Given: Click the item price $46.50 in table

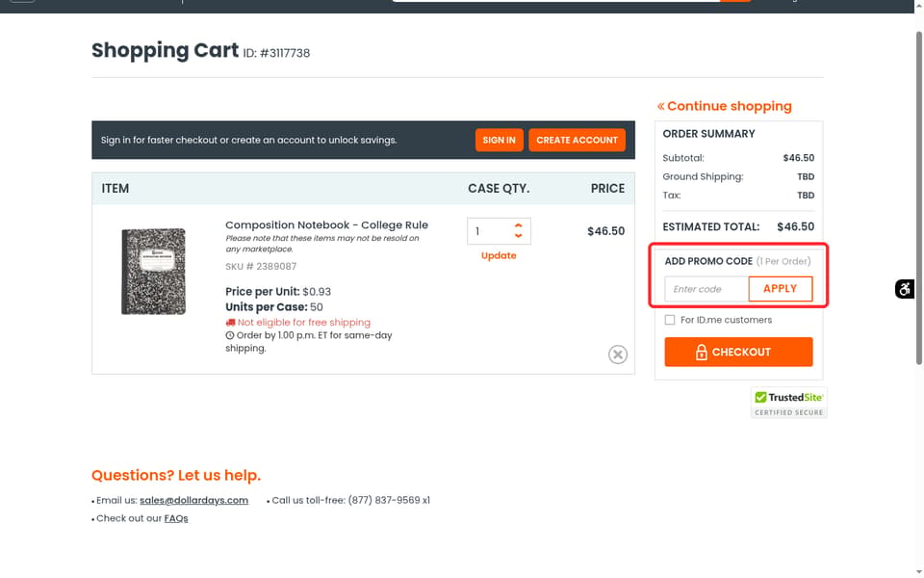Looking at the screenshot, I should click(605, 231).
